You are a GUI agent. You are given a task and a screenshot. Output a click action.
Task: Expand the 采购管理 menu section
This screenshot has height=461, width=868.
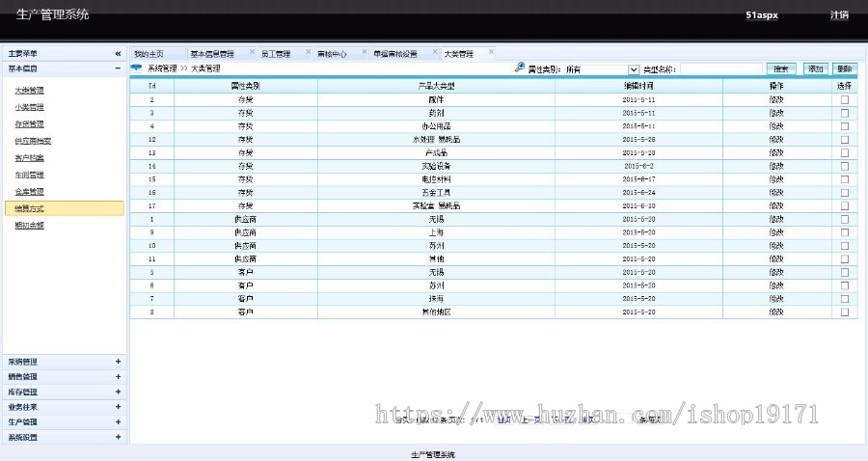tap(118, 362)
